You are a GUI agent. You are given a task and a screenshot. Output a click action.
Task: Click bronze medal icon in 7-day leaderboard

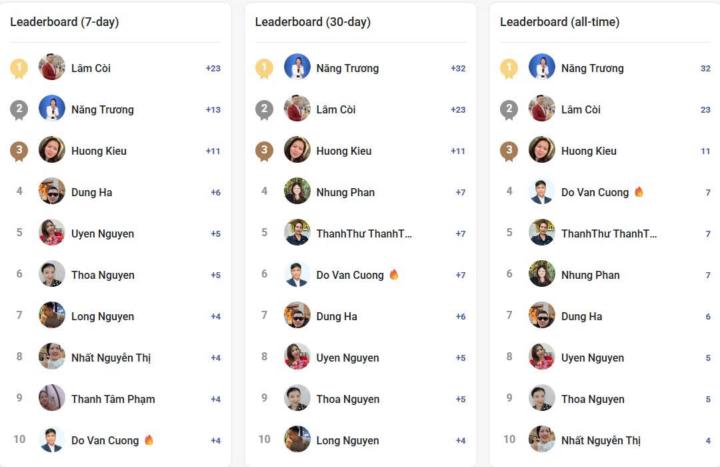(19, 151)
